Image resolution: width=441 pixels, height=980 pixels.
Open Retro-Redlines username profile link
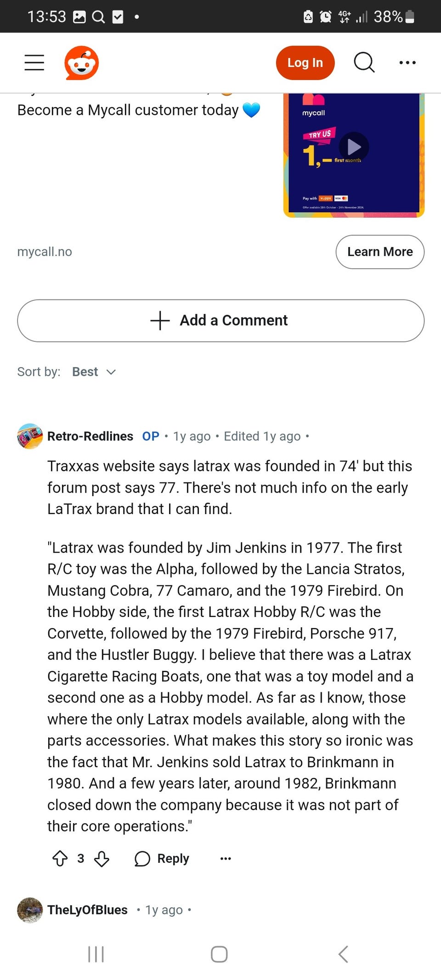90,436
